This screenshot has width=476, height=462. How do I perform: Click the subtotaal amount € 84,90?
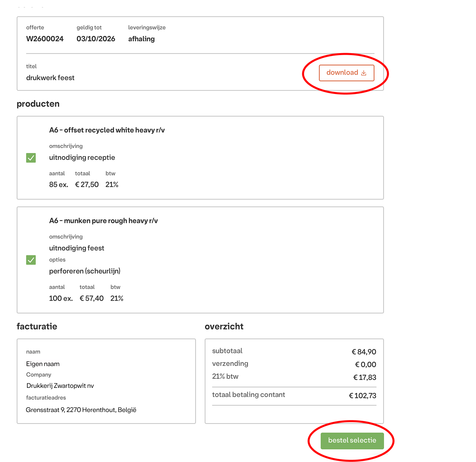tap(364, 352)
